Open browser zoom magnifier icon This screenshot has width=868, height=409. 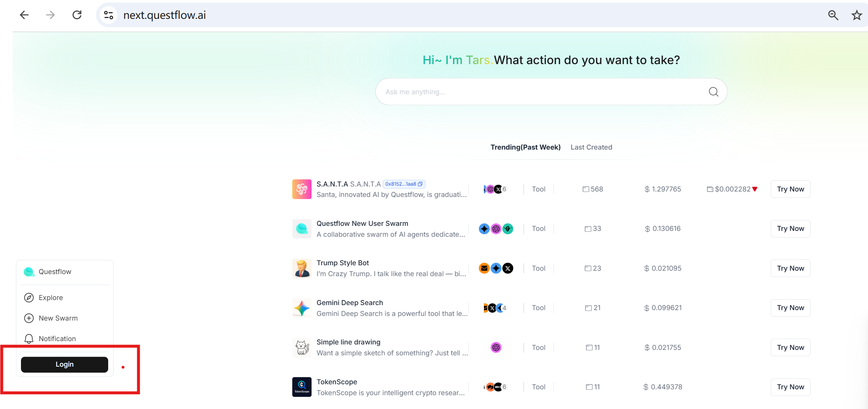[833, 15]
